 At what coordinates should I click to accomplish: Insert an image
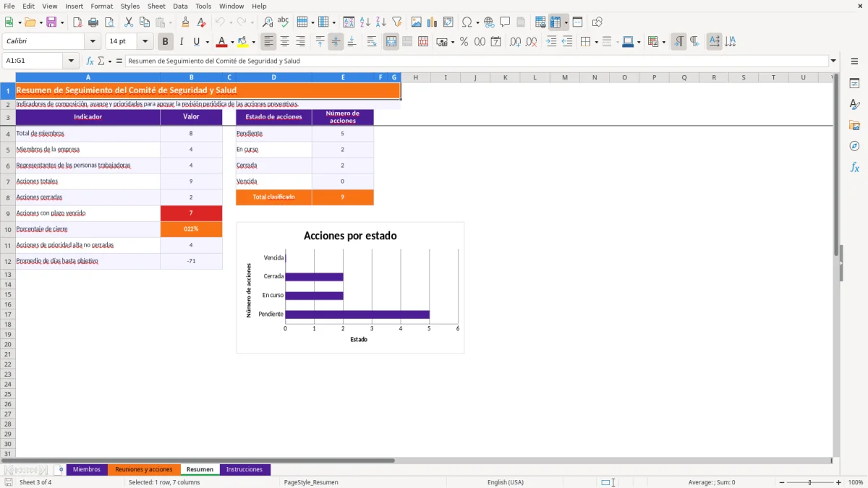click(x=417, y=22)
